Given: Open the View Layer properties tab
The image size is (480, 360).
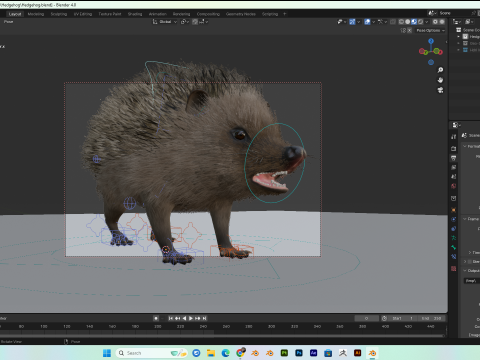Looking at the screenshot, I should (x=454, y=167).
